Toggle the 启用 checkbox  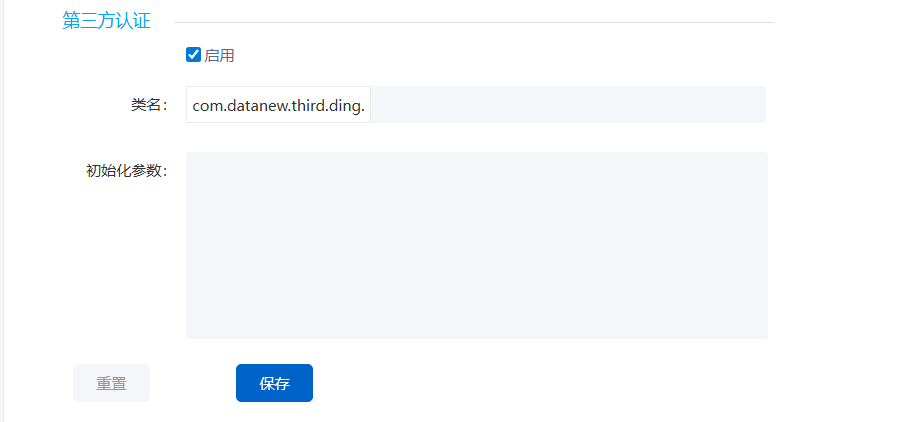tap(194, 55)
